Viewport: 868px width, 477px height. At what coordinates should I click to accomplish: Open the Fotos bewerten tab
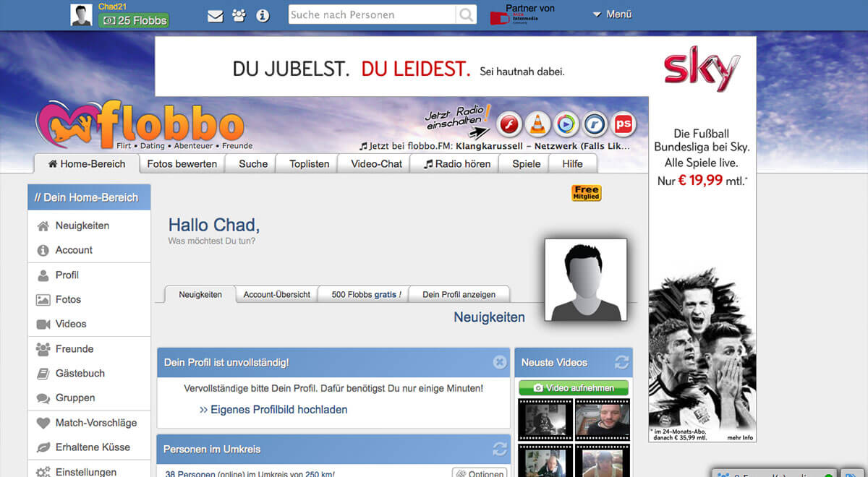tap(182, 164)
